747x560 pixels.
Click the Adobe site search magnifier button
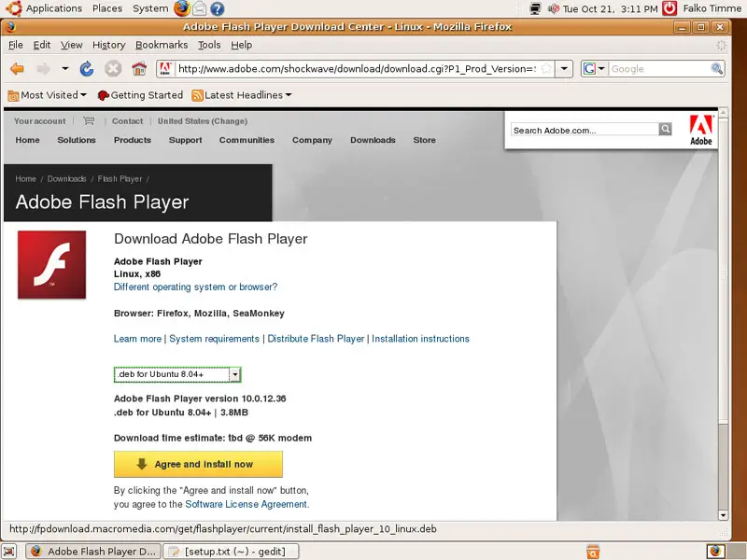coord(666,129)
